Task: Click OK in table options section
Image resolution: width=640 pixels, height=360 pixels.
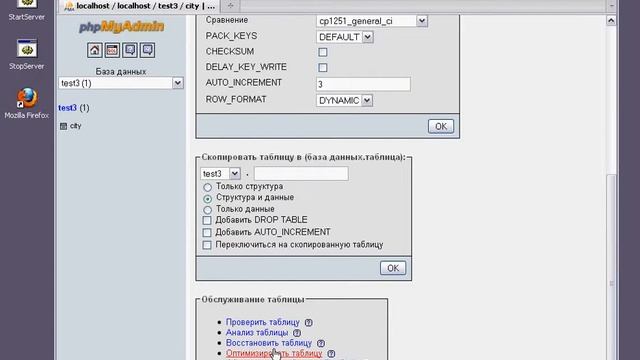Action: pos(441,127)
